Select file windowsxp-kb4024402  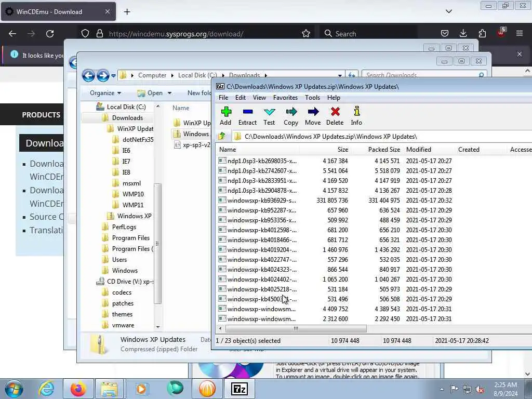[x=258, y=280]
